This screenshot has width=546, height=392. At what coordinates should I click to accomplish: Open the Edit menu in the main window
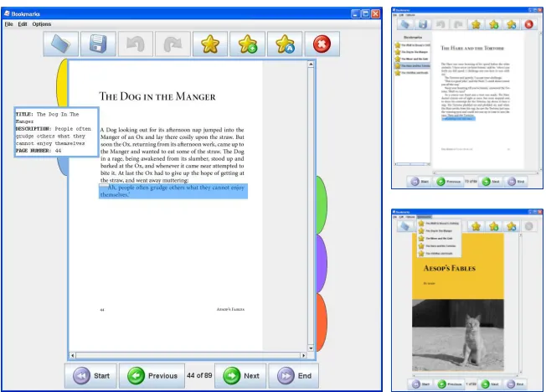(x=23, y=24)
